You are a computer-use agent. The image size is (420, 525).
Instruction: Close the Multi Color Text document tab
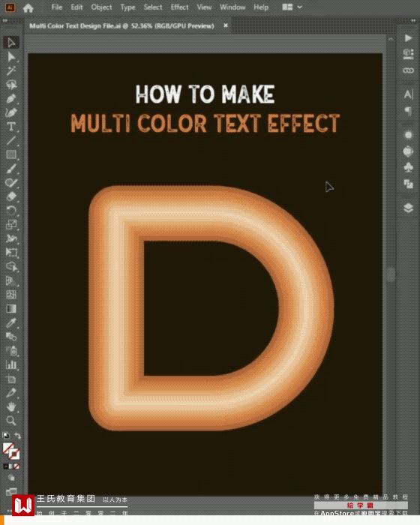tap(226, 25)
